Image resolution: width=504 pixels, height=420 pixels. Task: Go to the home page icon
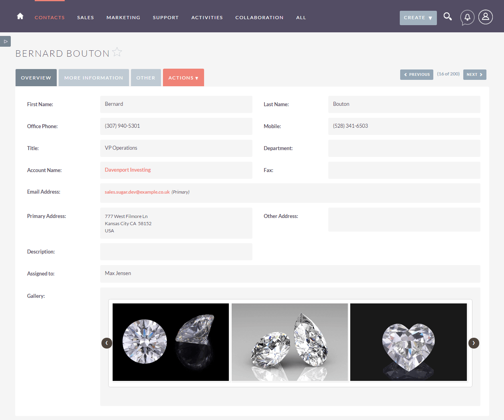(x=20, y=16)
